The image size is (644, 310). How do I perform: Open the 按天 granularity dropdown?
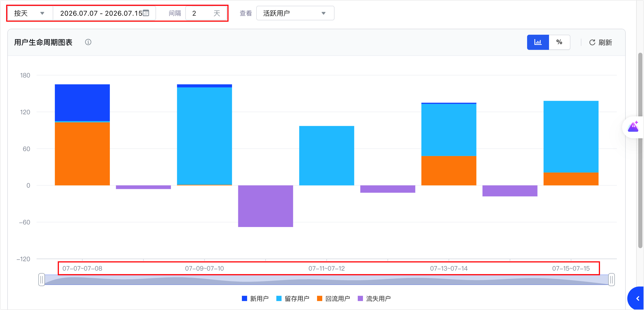pos(30,13)
